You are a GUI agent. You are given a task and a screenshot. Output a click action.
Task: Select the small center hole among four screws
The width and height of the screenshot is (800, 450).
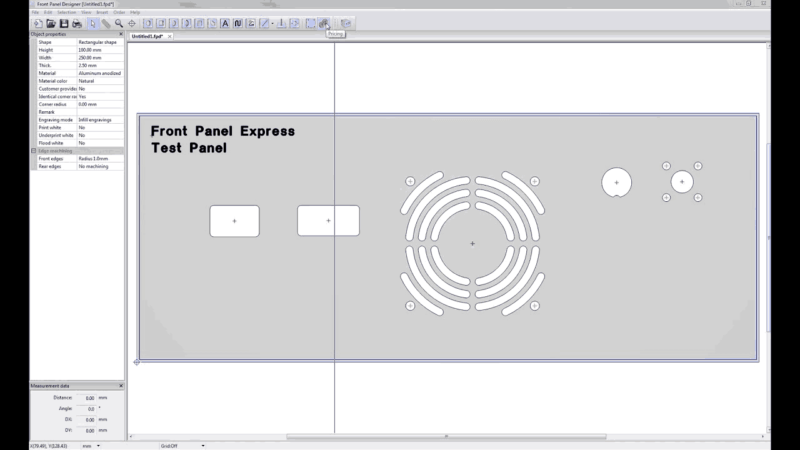[682, 182]
